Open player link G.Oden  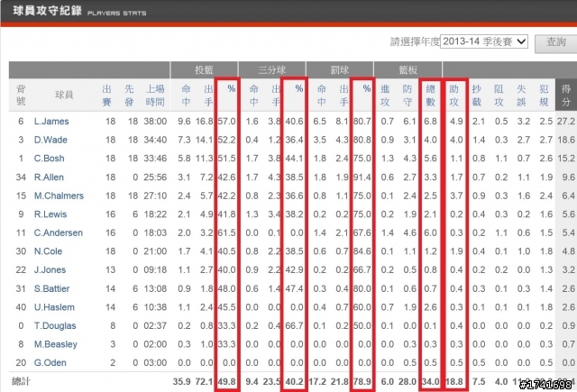click(50, 363)
